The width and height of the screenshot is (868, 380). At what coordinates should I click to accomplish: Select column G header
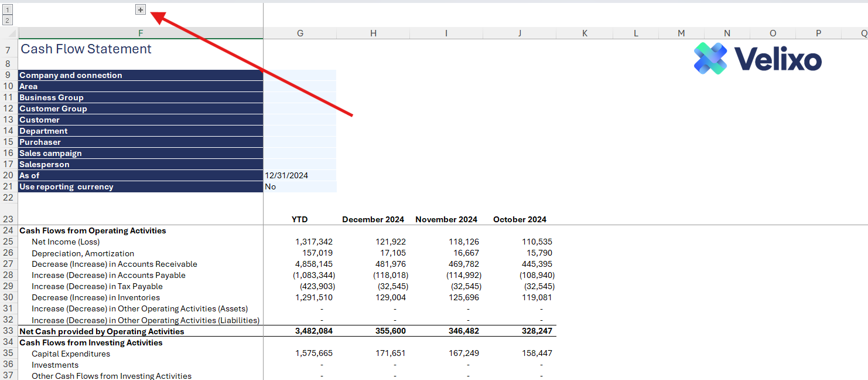coord(300,33)
